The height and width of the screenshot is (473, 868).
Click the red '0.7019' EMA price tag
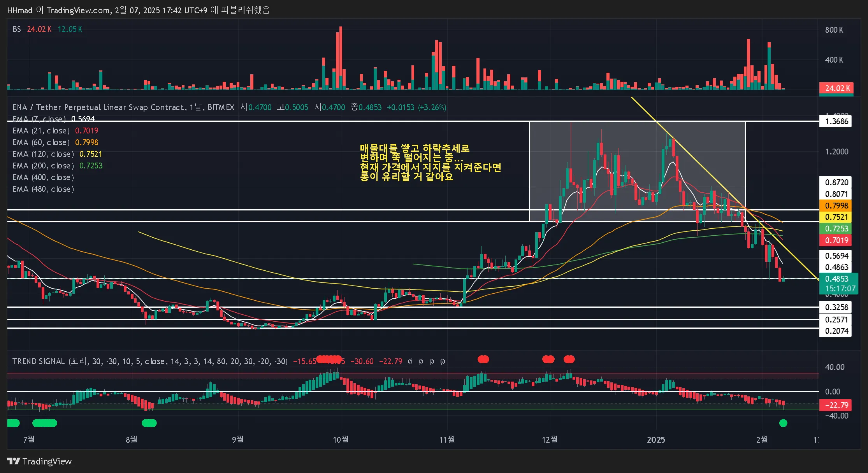(x=836, y=240)
